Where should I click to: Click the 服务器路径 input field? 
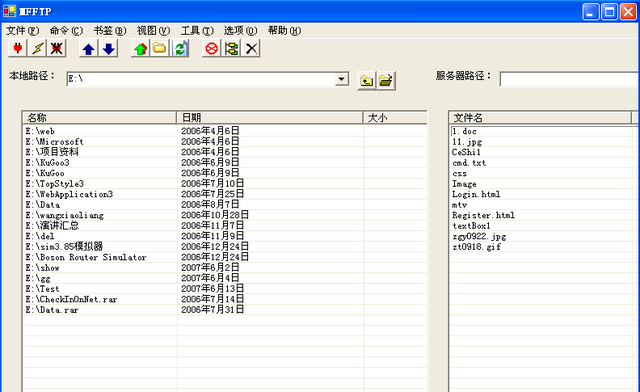569,79
